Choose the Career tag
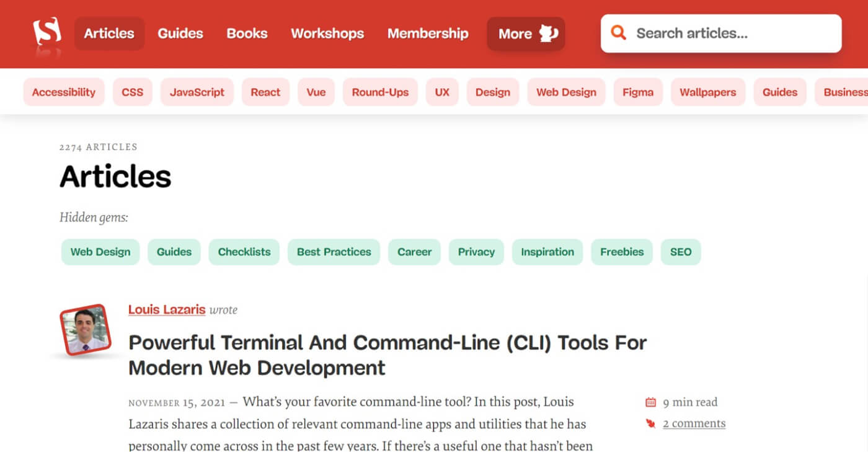 (414, 252)
